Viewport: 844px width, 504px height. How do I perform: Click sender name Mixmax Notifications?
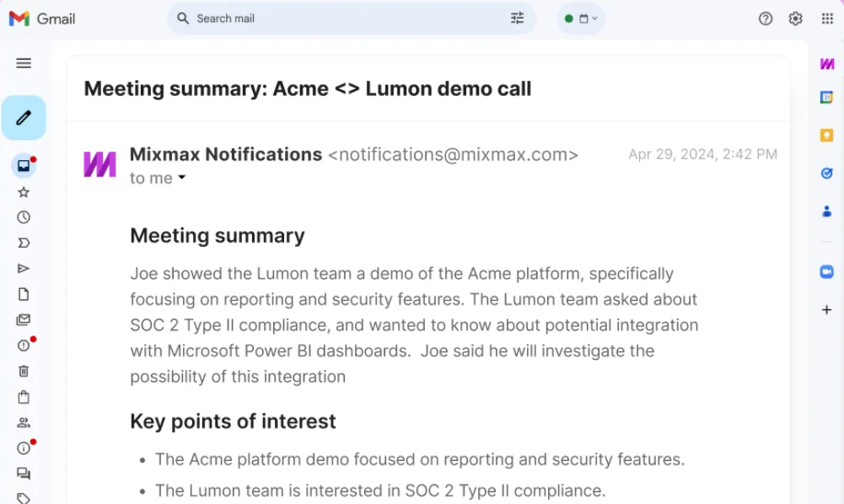tap(226, 154)
